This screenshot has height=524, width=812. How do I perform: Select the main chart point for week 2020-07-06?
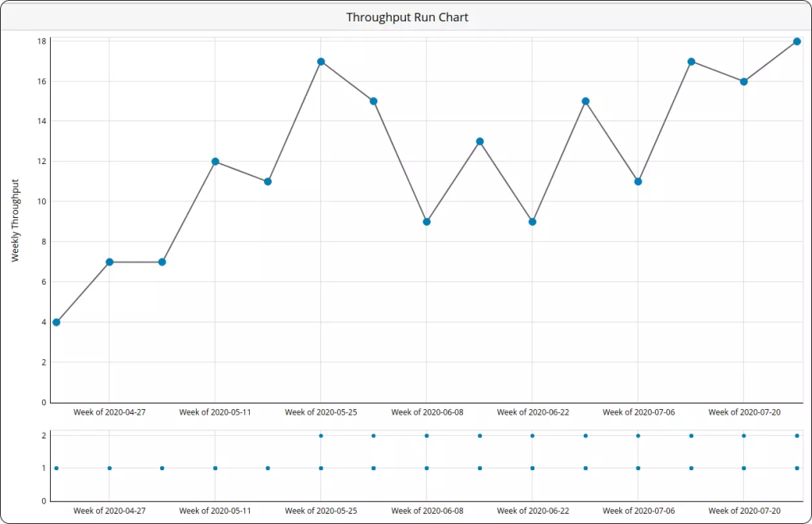pyautogui.click(x=638, y=182)
